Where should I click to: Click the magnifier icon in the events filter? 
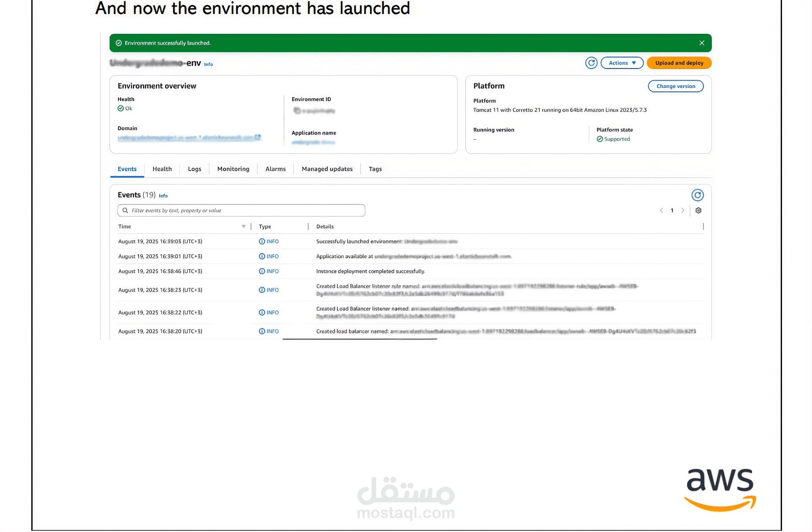[125, 210]
